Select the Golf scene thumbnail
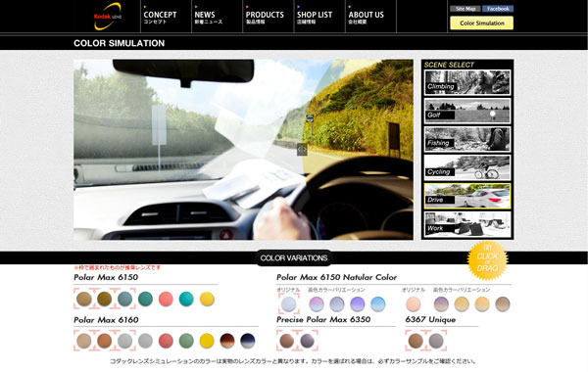Image resolution: width=588 pixels, height=372 pixels. click(x=467, y=111)
